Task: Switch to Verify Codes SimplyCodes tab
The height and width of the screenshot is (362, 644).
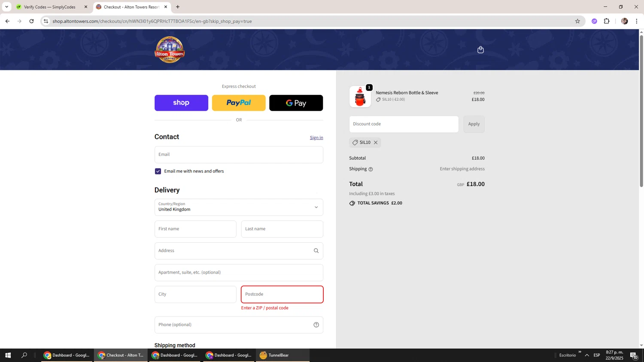Action: (50, 7)
